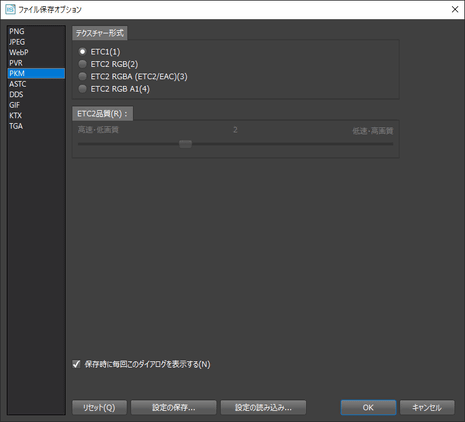Click the リセット(Q) reset button
Viewport: 465px width, 422px height.
(99, 408)
